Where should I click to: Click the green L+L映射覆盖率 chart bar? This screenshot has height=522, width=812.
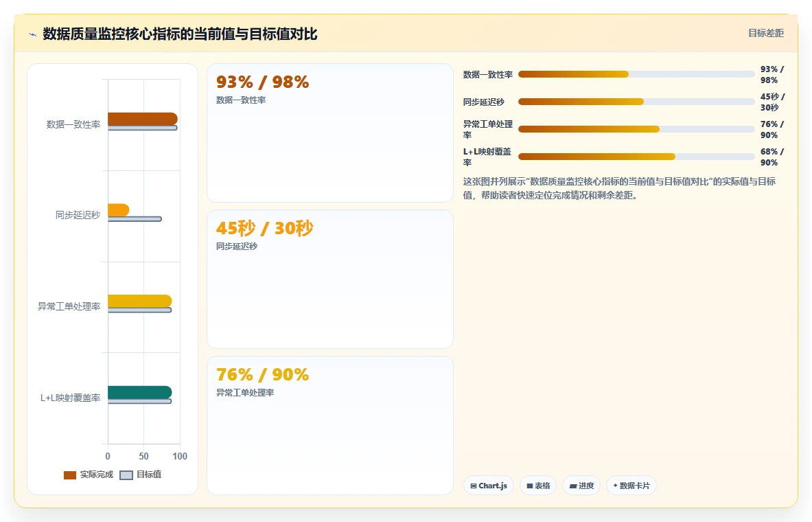coord(140,392)
